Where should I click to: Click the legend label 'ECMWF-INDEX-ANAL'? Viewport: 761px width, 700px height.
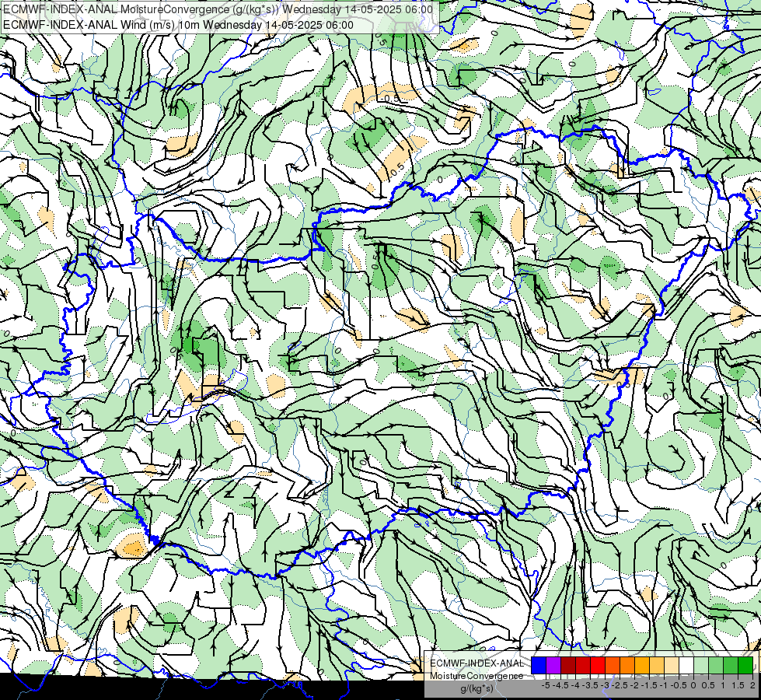[476, 663]
